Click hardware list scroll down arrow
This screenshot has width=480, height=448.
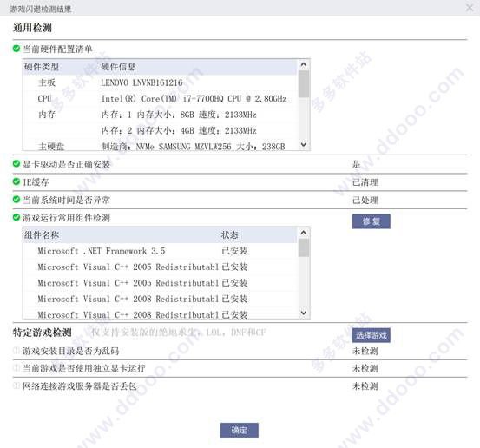point(304,144)
